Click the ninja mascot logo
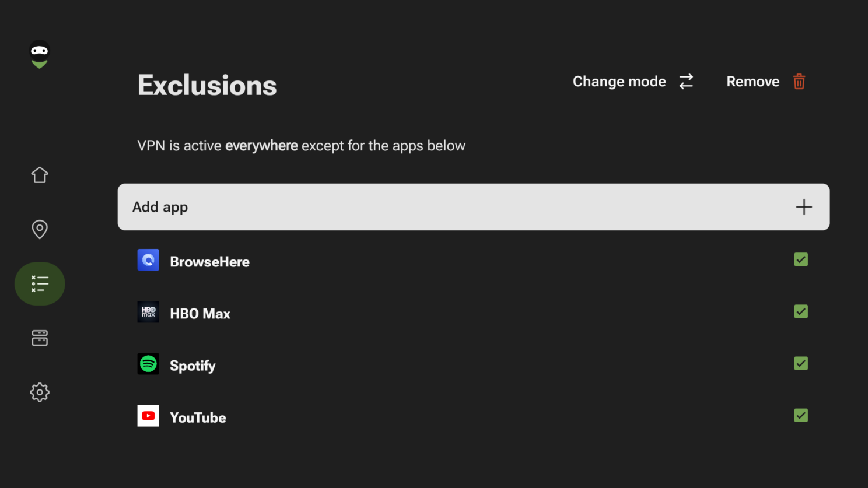Viewport: 868px width, 488px height. pos(40,55)
